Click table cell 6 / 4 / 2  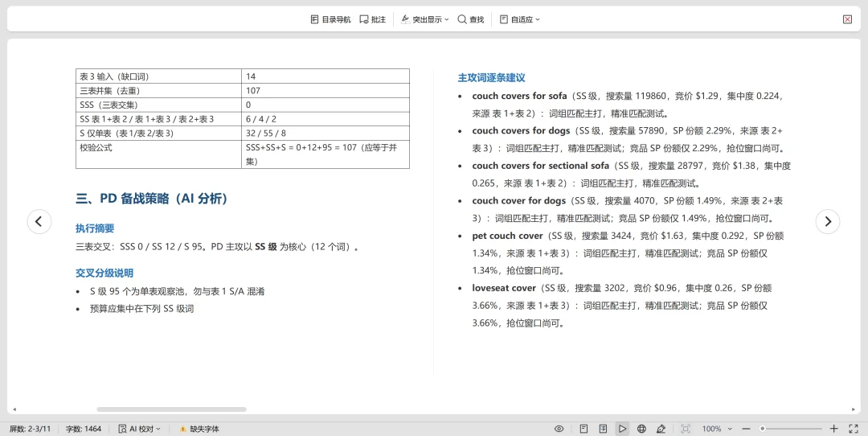click(325, 119)
